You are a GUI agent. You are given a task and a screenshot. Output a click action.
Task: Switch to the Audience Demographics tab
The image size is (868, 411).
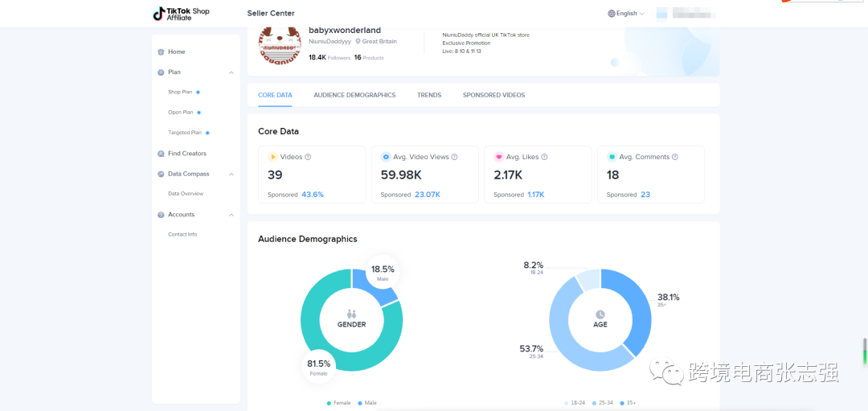tap(354, 95)
